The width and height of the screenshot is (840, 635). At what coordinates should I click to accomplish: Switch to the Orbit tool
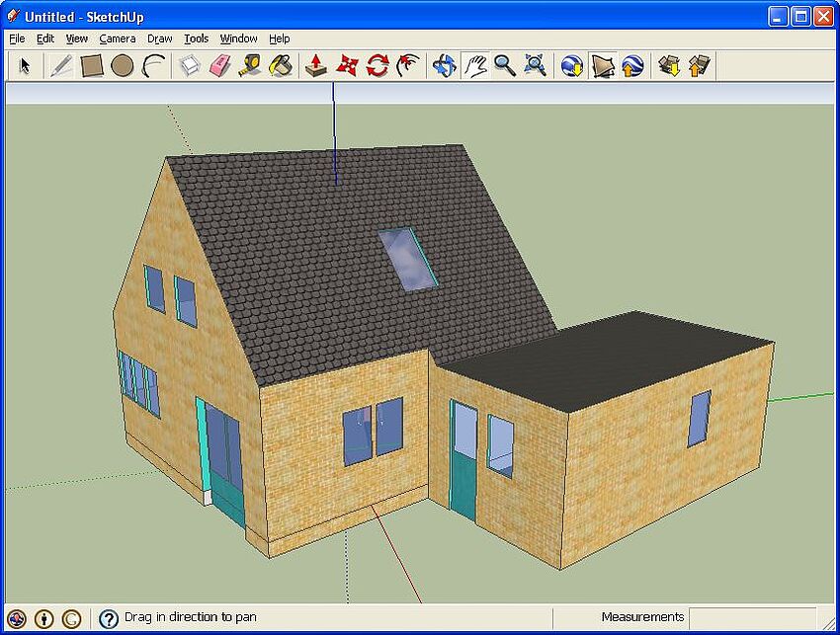tap(444, 66)
